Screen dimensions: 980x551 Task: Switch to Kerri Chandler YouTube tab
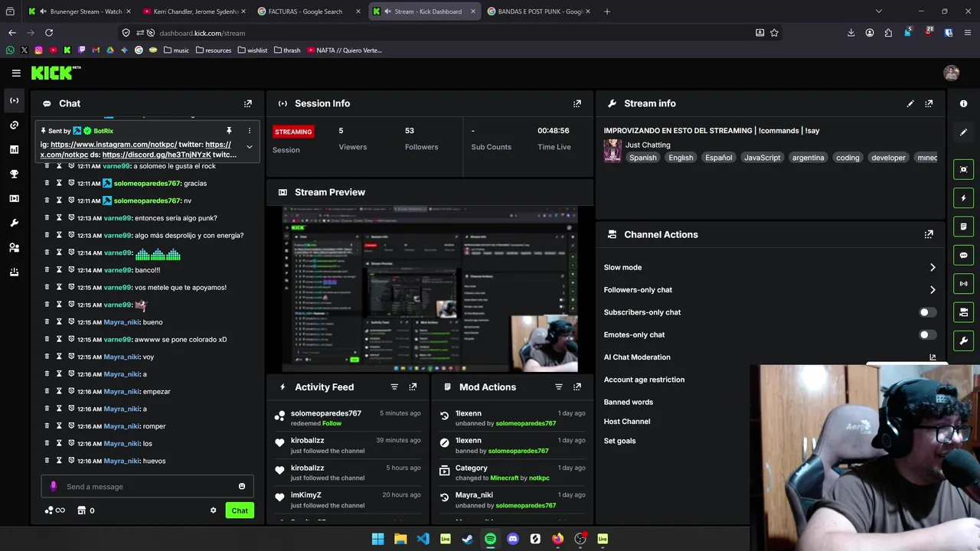click(195, 11)
